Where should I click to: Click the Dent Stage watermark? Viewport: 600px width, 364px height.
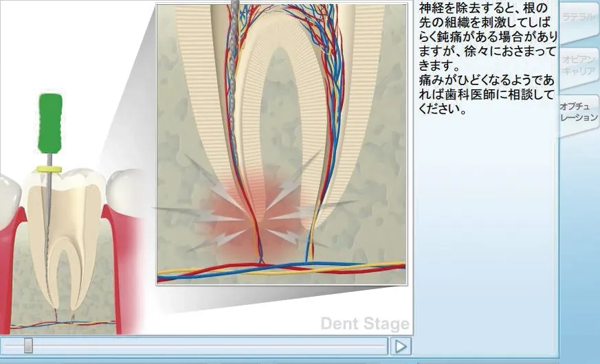[x=365, y=323]
